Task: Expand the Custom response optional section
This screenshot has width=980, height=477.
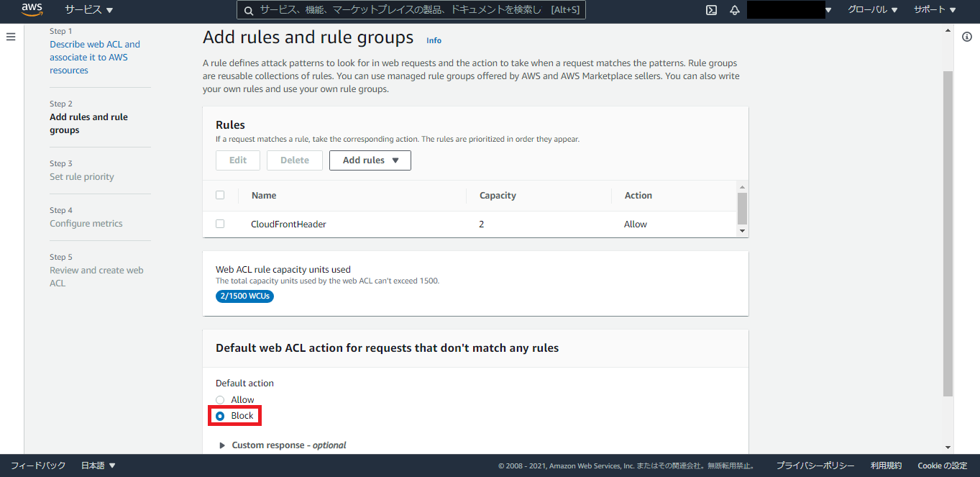Action: 283,445
